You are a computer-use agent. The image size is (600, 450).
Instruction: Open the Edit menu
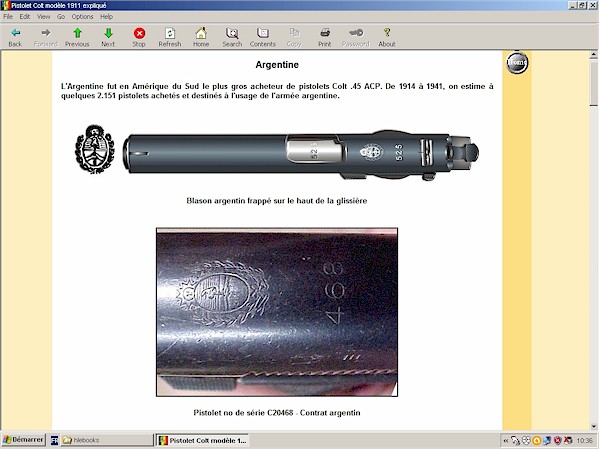(x=24, y=16)
